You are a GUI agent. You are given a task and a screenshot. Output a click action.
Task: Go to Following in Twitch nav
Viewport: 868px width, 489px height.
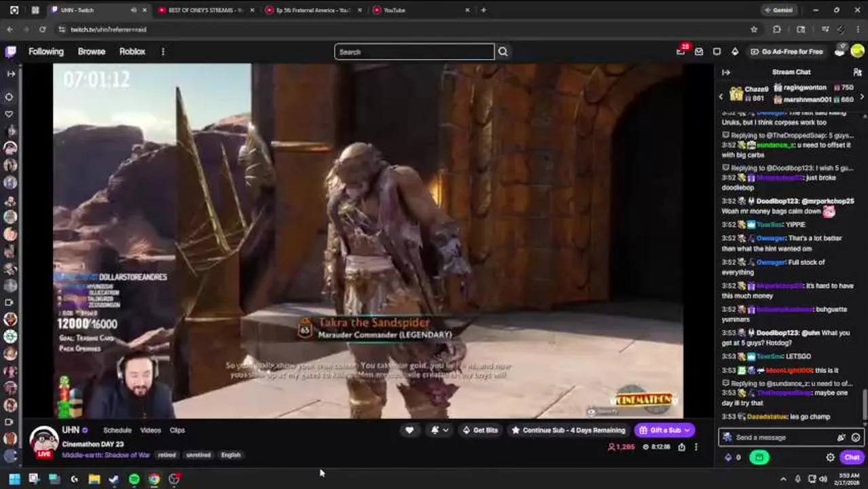pyautogui.click(x=46, y=52)
